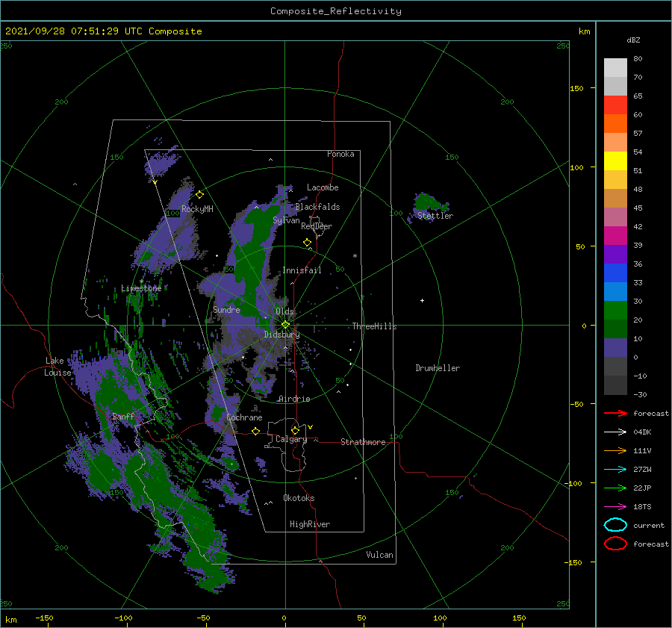Image resolution: width=672 pixels, height=628 pixels.
Task: Select the magenta 39 dBZ color band
Action: pyautogui.click(x=615, y=236)
